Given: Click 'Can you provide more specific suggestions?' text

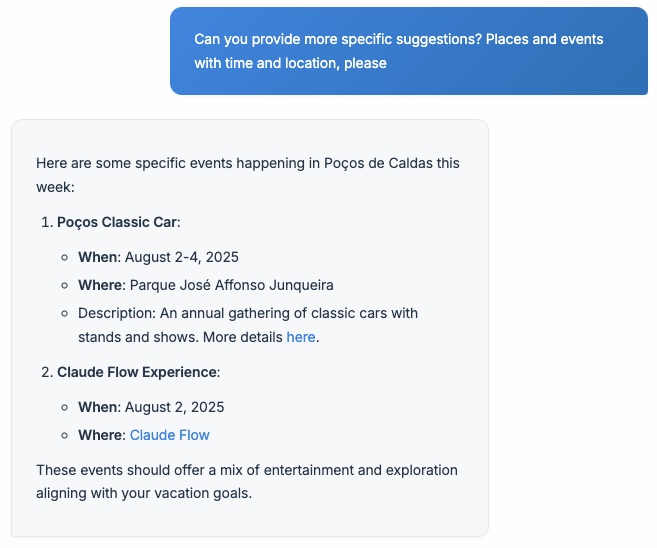Looking at the screenshot, I should (338, 39).
